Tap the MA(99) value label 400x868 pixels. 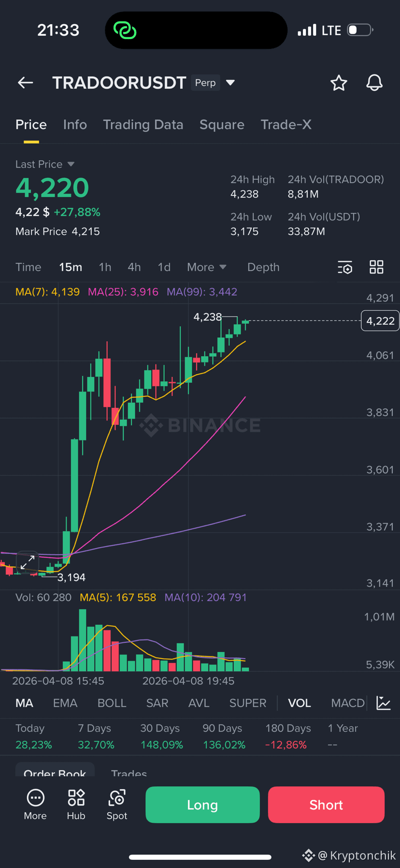[x=202, y=292]
